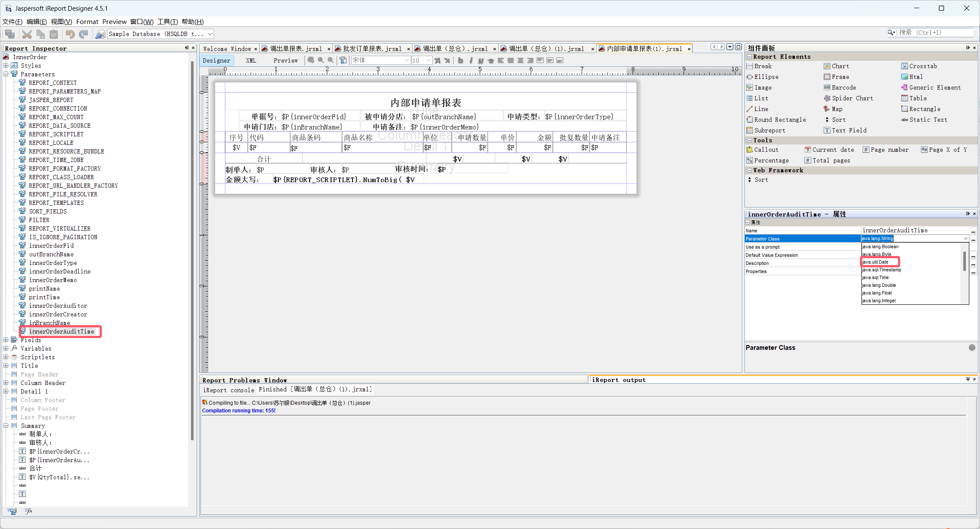Viewport: 980px width, 529px height.
Task: Select the Spider Chart element
Action: [x=848, y=98]
